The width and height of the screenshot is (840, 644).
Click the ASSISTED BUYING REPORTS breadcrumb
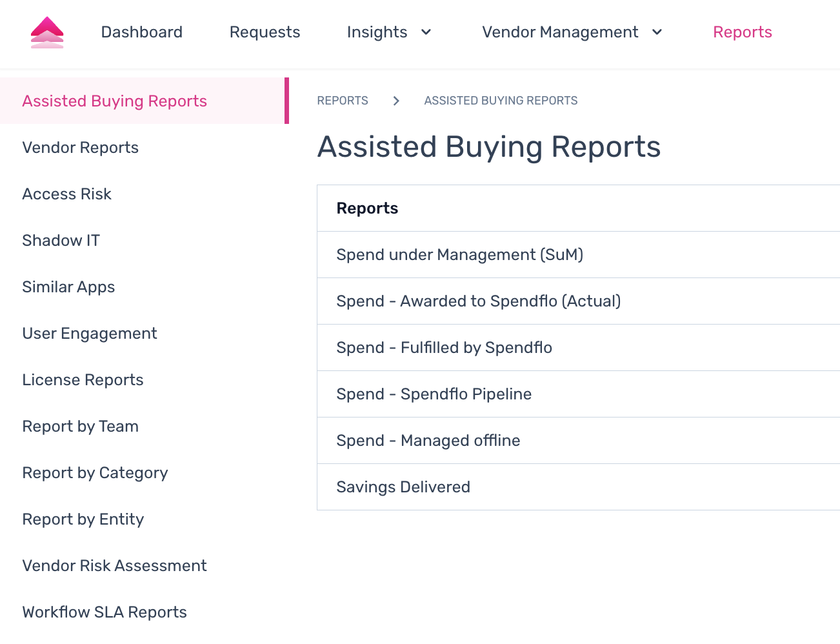501,101
